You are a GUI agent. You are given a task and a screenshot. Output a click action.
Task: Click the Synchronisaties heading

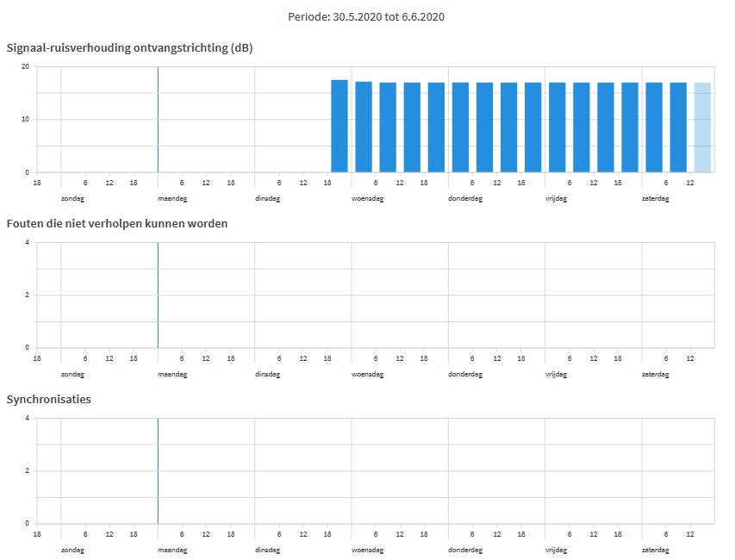[49, 399]
